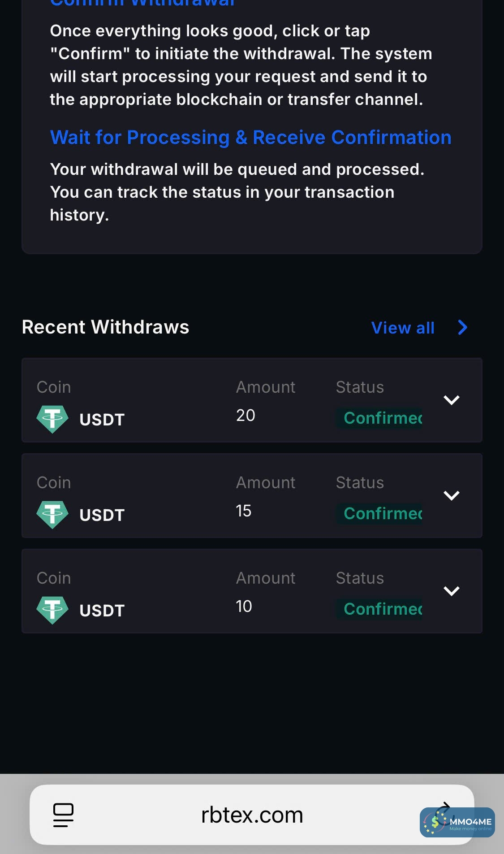Tap the MMO4ME watermark logo
This screenshot has height=854, width=504.
(457, 822)
